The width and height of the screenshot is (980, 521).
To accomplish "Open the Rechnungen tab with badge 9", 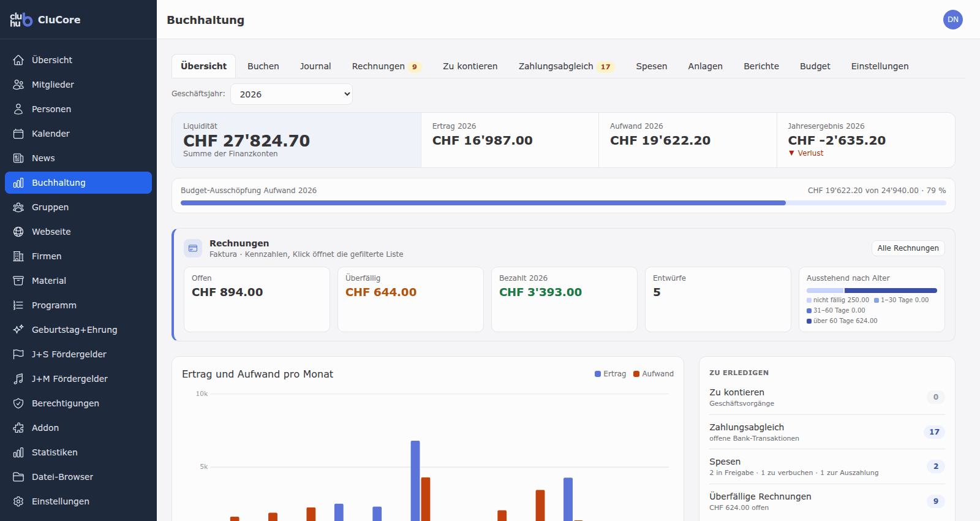I will 386,66.
